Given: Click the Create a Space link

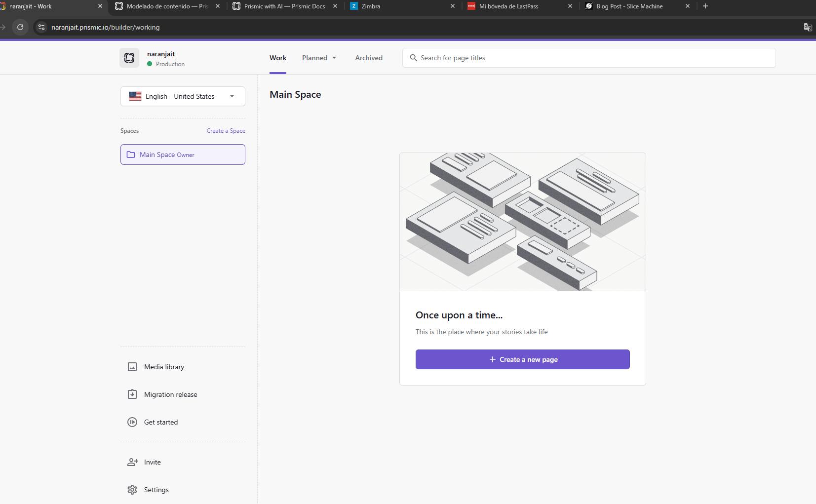Looking at the screenshot, I should click(x=226, y=131).
